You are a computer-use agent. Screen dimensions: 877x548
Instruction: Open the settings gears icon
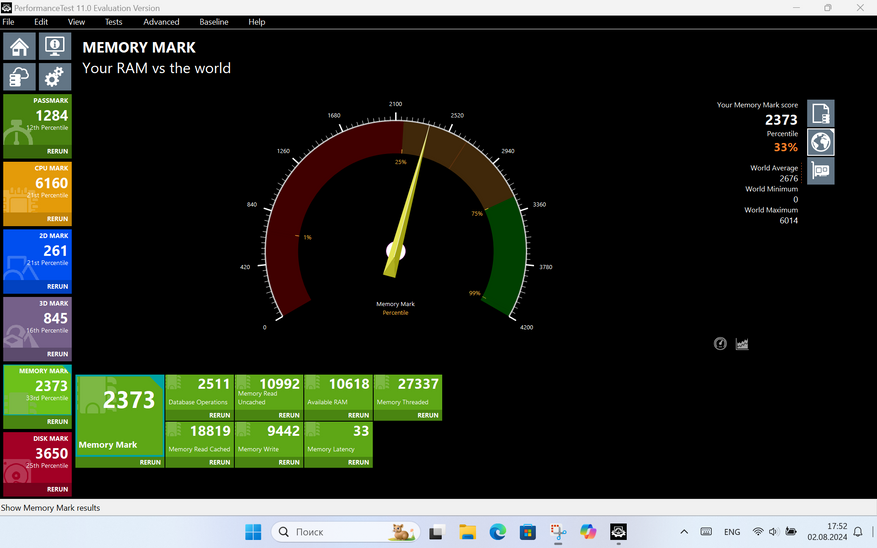53,76
